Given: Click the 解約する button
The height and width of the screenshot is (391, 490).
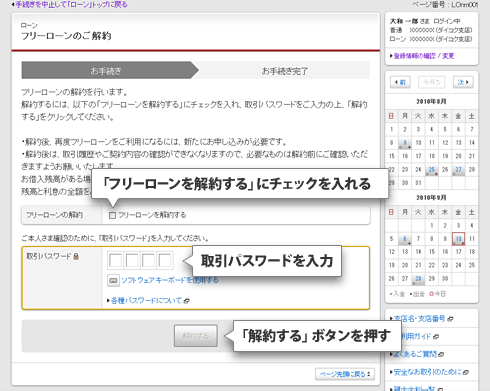Looking at the screenshot, I should click(x=196, y=336).
